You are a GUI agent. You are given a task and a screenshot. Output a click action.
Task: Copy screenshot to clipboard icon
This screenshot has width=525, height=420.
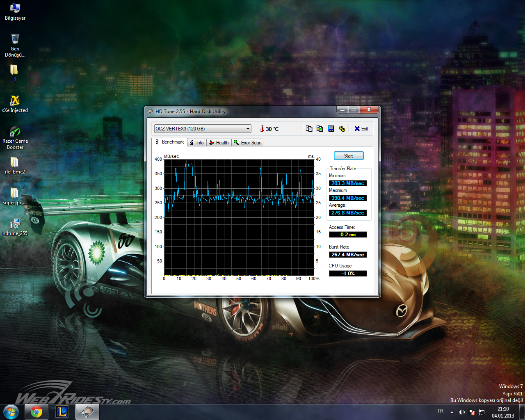(320, 129)
